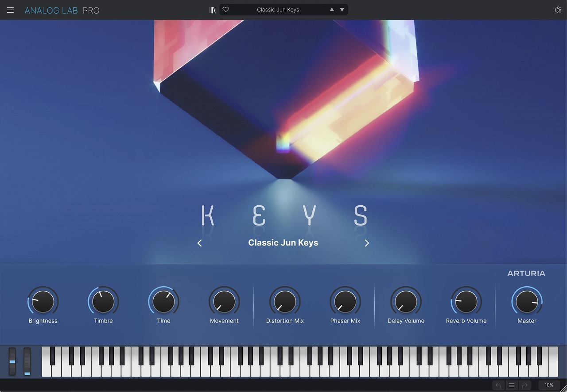The height and width of the screenshot is (392, 567).
Task: Click the Brightness knob
Action: tap(43, 302)
